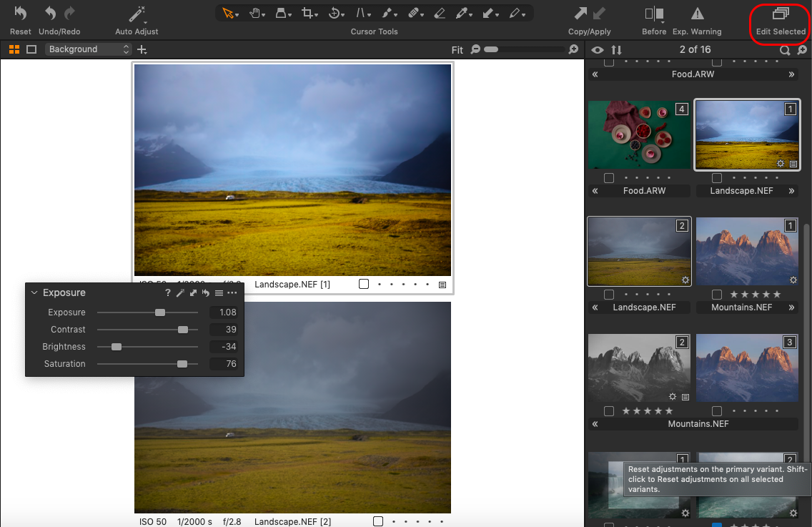Choose the orange Select pointer cursor tool

pos(228,13)
